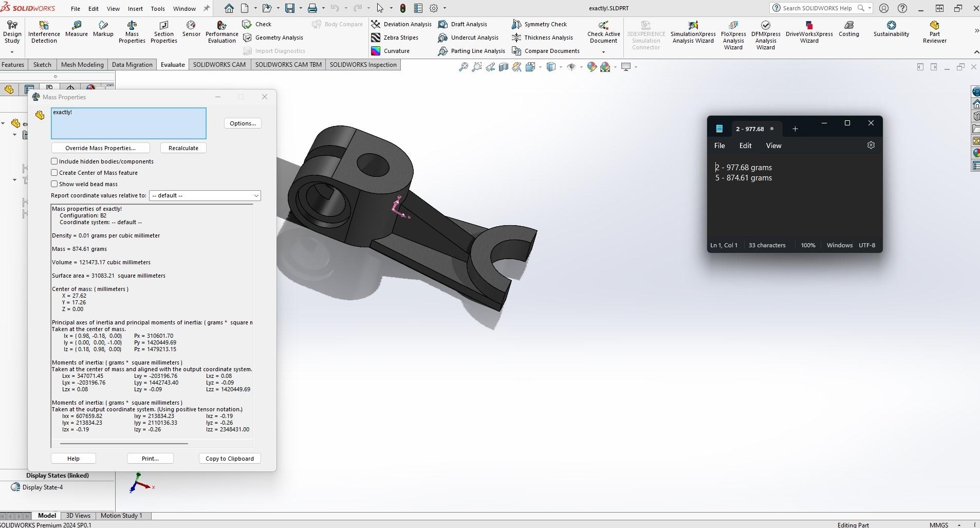
Task: Open the Display Style dropdown arrow
Action: pos(561,67)
